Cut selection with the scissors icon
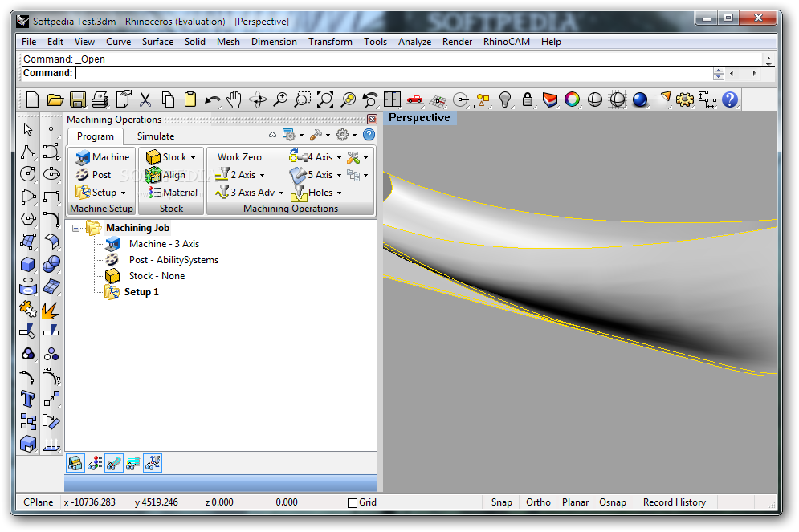The height and width of the screenshot is (532, 799). 145,99
